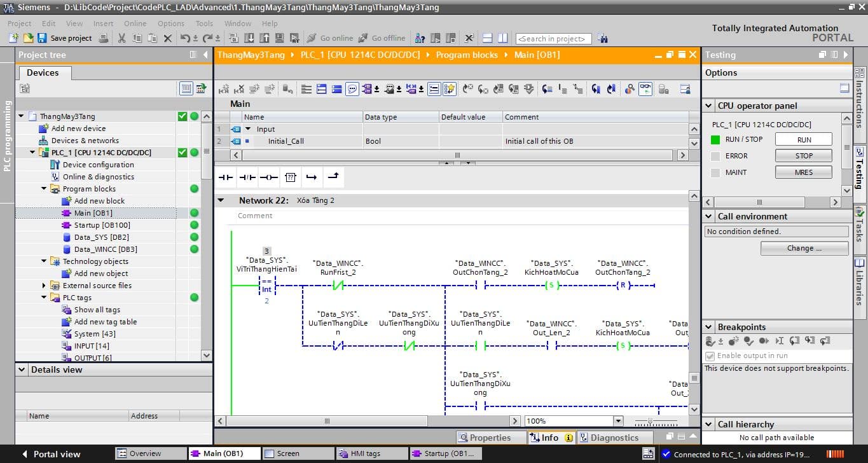Open the zoom 100% dropdown
The width and height of the screenshot is (868, 463).
click(x=617, y=421)
